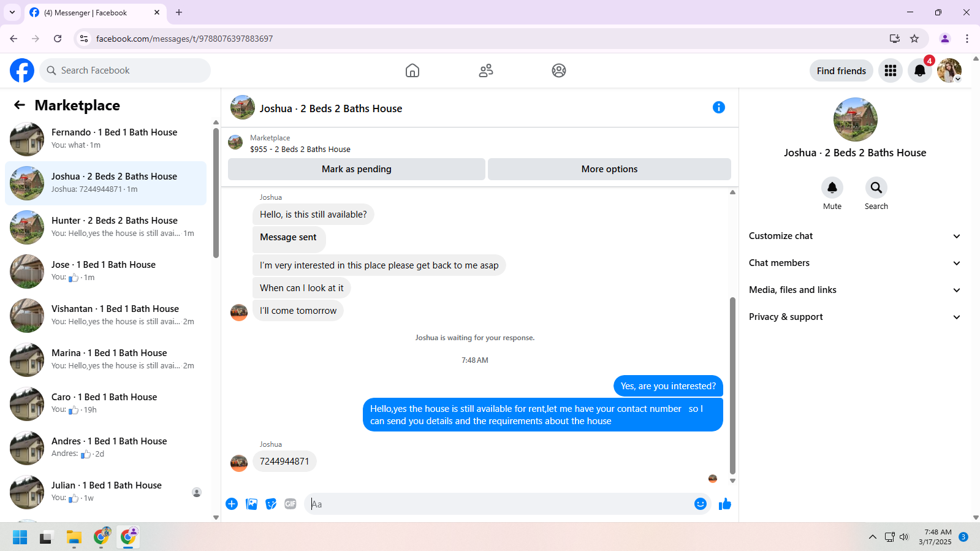Screen dimensions: 980x551
Task: Expand Customize chat section
Action: click(x=855, y=236)
